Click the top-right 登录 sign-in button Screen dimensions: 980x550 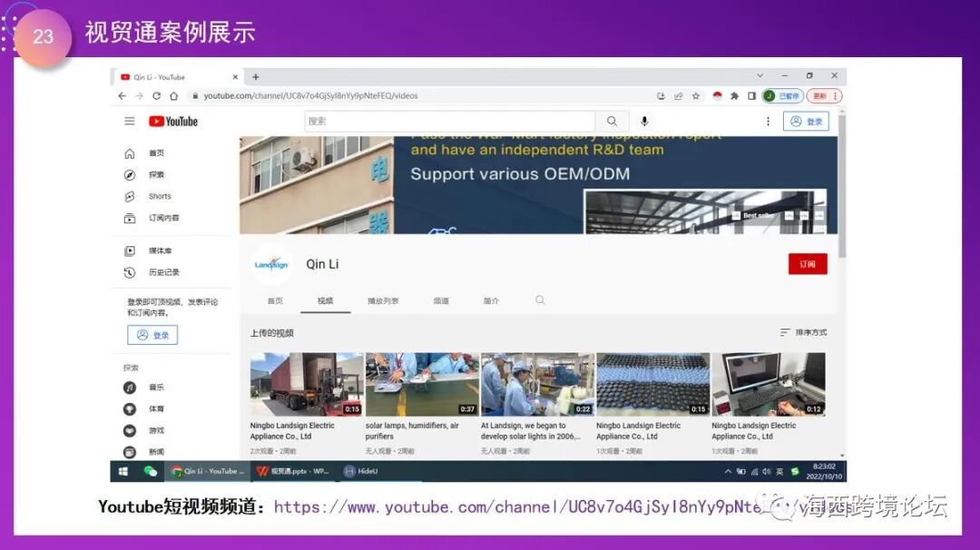[x=807, y=122]
